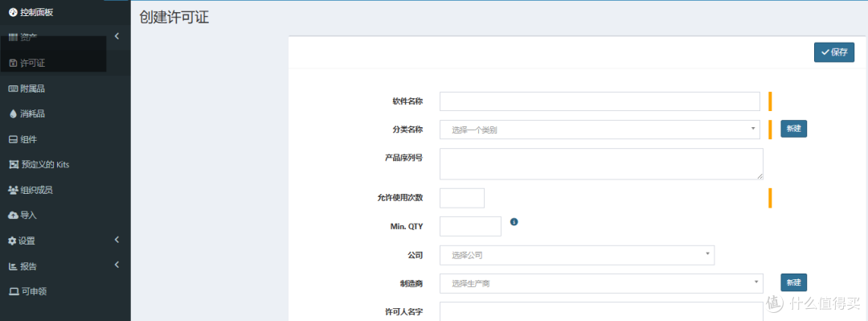Viewport: 868px width, 321px height.
Task: Open the 选择一个类别 category dropdown
Action: [600, 130]
